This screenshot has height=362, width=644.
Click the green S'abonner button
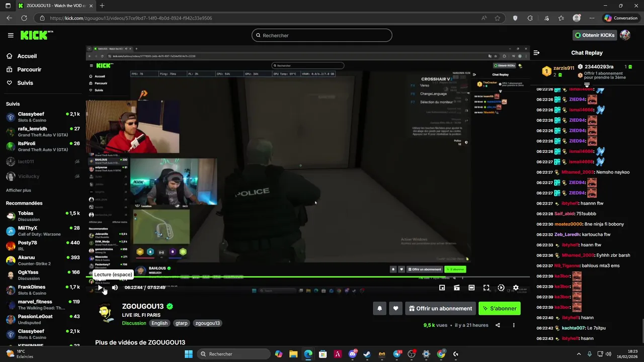500,309
